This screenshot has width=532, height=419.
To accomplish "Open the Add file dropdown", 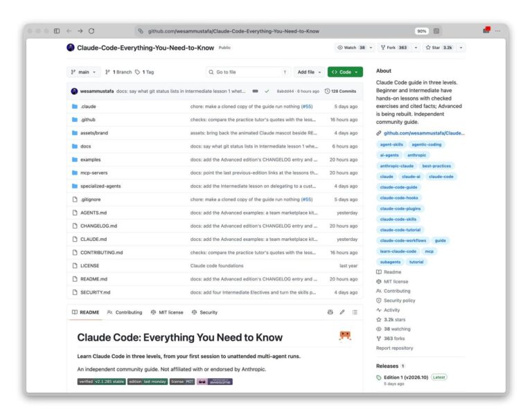I will pos(309,72).
